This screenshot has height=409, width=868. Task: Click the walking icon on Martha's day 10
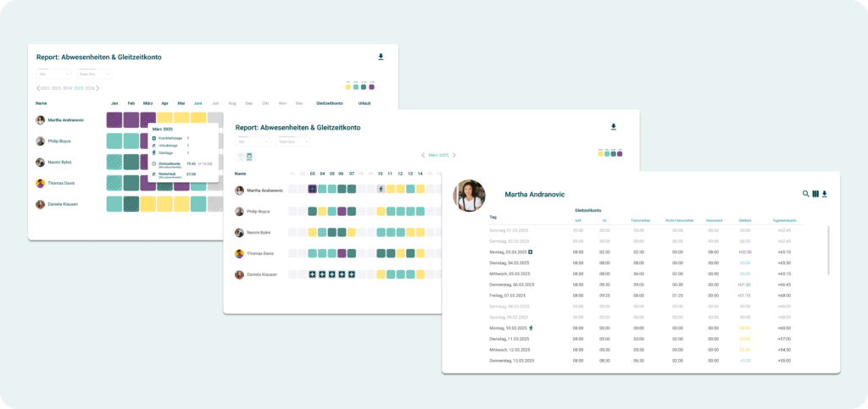[x=381, y=190]
